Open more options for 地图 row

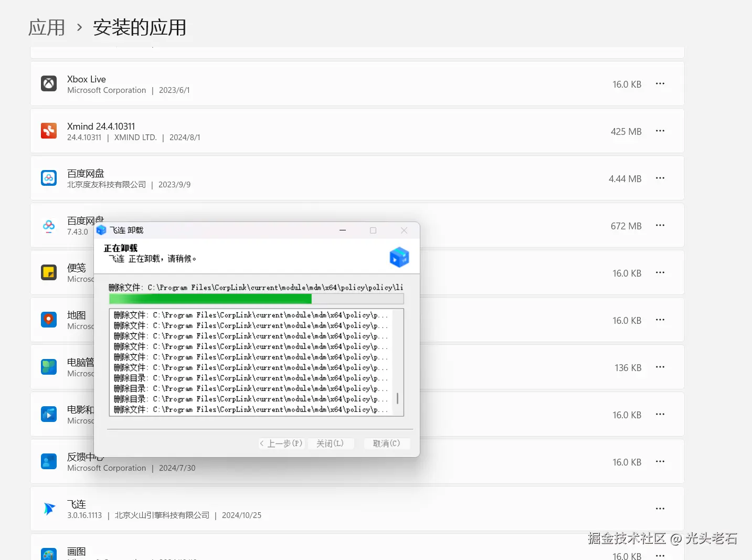(660, 320)
